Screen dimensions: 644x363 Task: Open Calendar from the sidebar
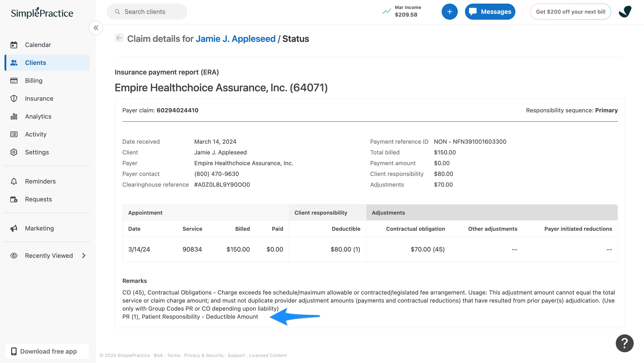pyautogui.click(x=47, y=45)
